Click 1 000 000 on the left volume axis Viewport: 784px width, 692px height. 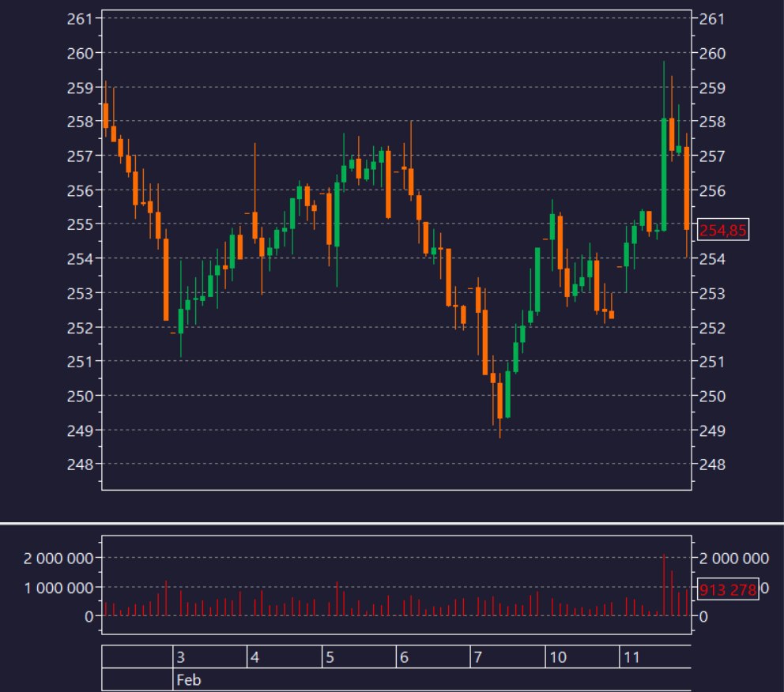[58, 588]
